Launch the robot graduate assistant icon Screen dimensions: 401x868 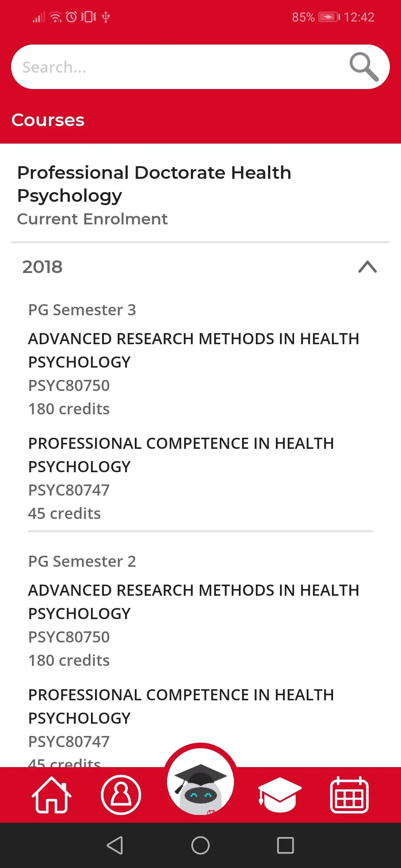point(200,782)
